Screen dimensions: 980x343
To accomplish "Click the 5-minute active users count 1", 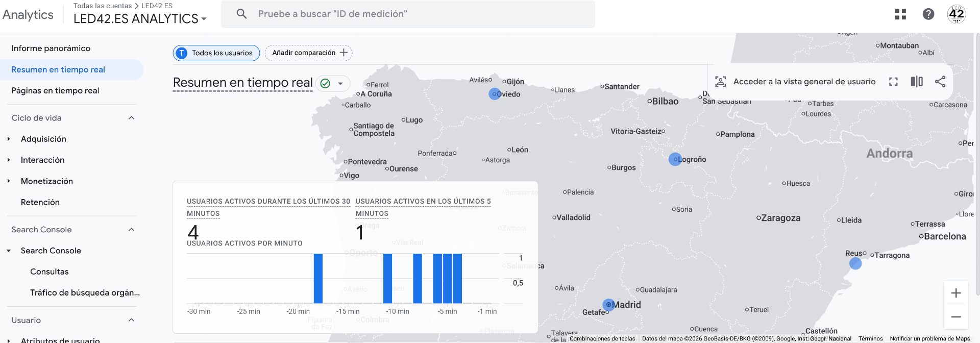I will [x=360, y=233].
